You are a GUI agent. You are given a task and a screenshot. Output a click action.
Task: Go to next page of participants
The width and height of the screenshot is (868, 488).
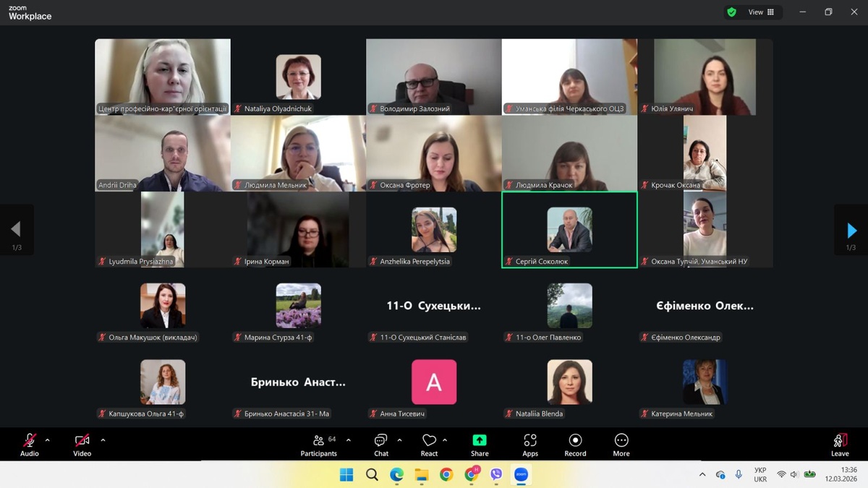click(x=851, y=231)
